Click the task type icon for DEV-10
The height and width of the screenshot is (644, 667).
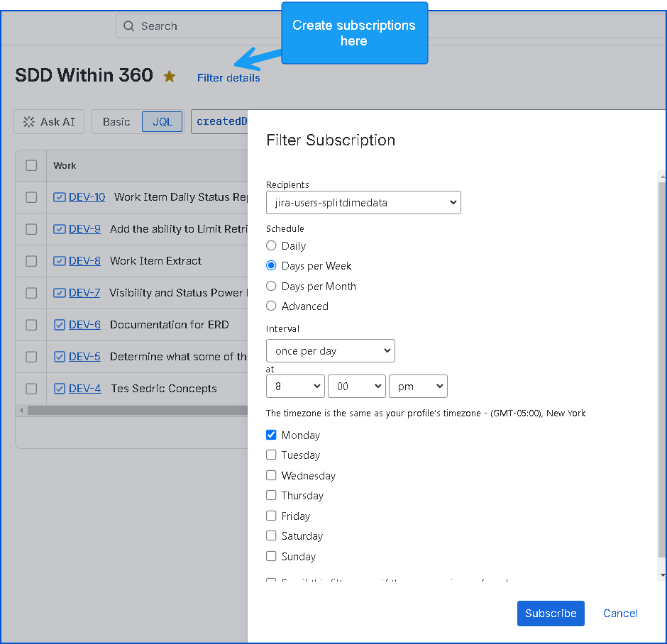[x=59, y=197]
